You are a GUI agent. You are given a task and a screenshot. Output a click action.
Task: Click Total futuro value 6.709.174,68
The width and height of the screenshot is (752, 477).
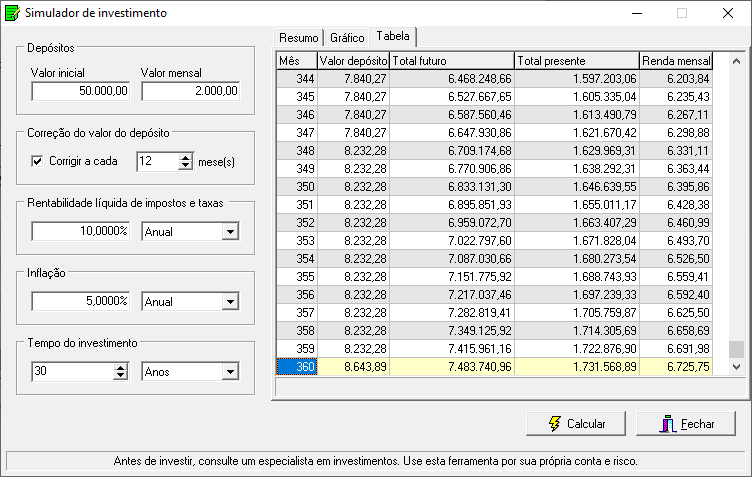pyautogui.click(x=452, y=151)
